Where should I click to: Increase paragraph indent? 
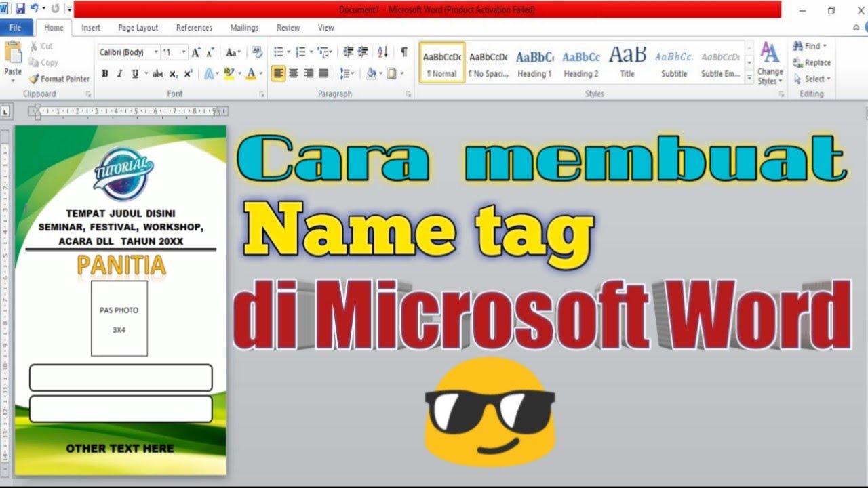[x=363, y=52]
